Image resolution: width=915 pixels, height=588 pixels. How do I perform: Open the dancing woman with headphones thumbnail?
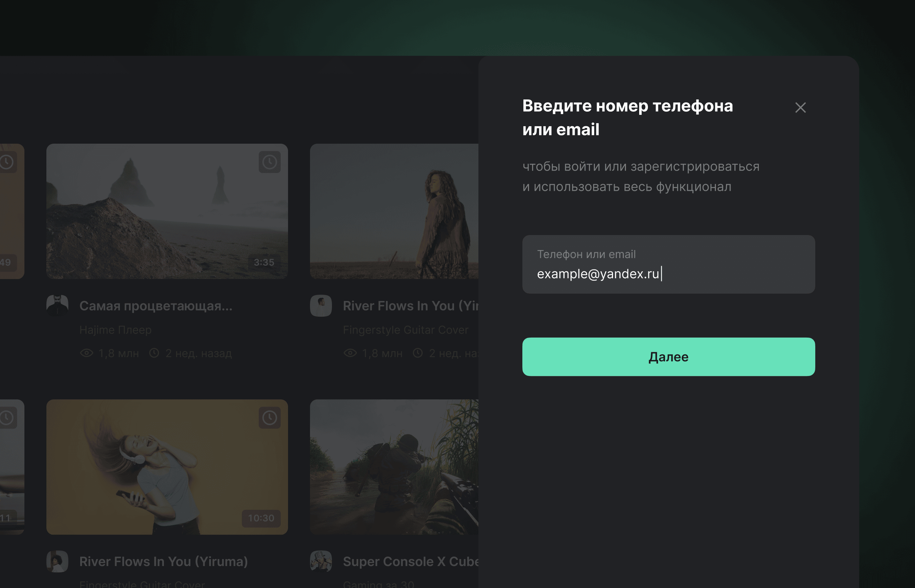(x=167, y=467)
